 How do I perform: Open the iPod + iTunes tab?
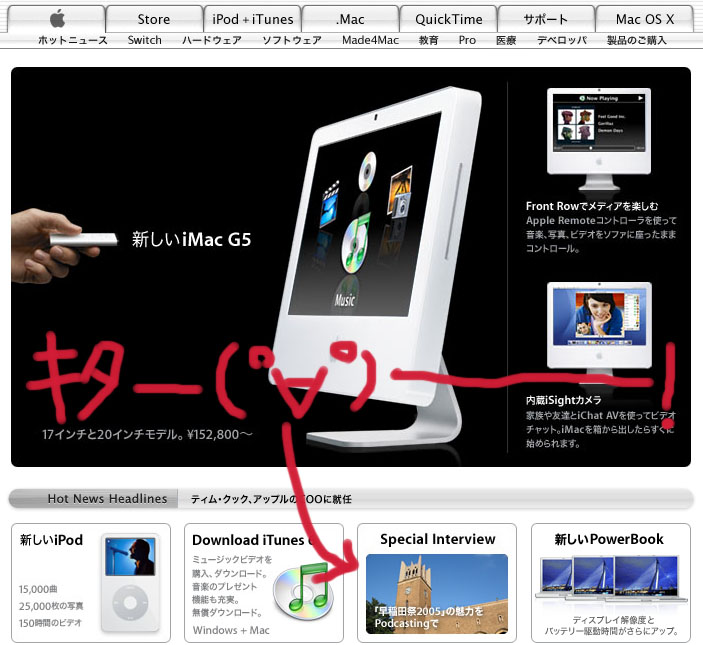252,19
